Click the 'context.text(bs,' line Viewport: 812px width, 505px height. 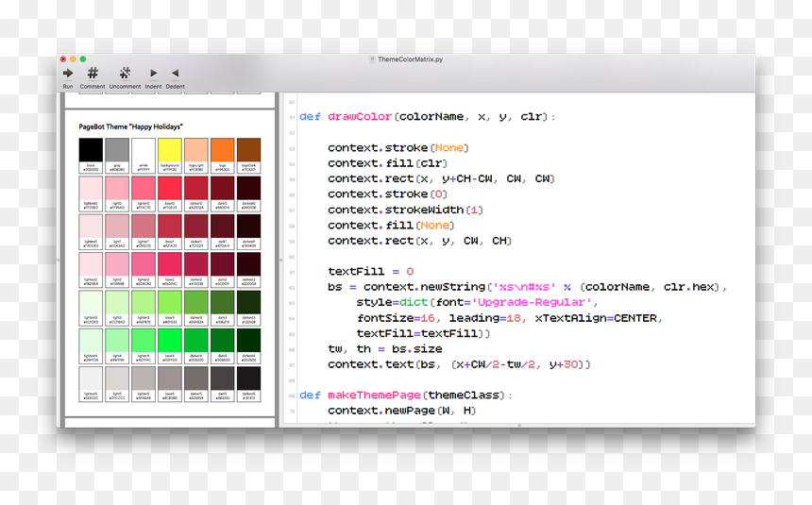(459, 364)
